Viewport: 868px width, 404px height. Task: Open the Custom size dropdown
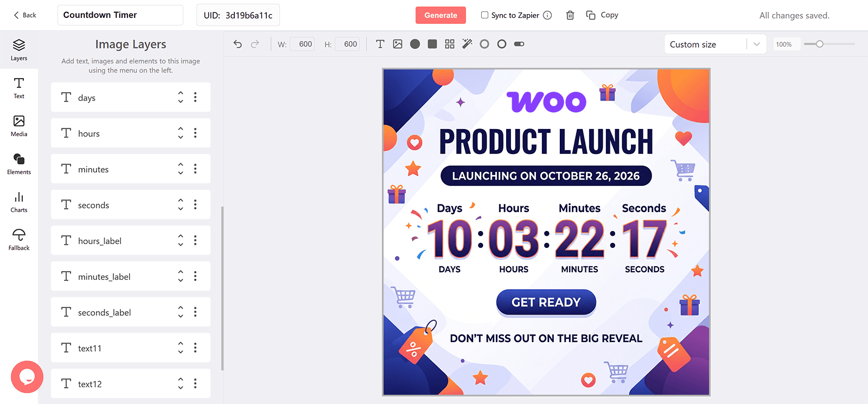tap(715, 44)
